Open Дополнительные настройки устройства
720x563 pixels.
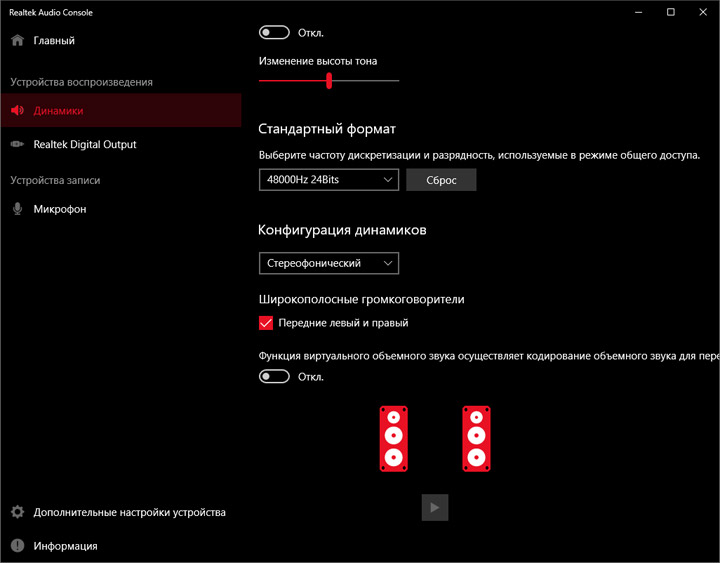coord(121,512)
